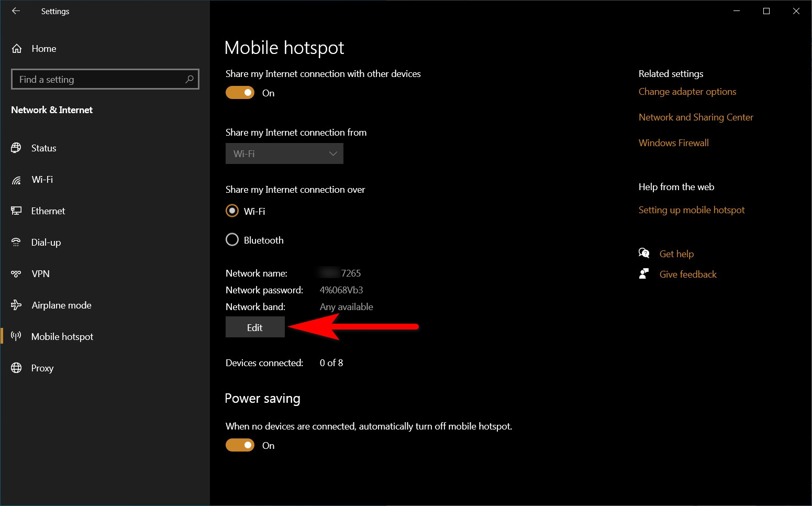Screen dimensions: 812x506
Task: Click the Mobile hotspot page title
Action: click(284, 48)
